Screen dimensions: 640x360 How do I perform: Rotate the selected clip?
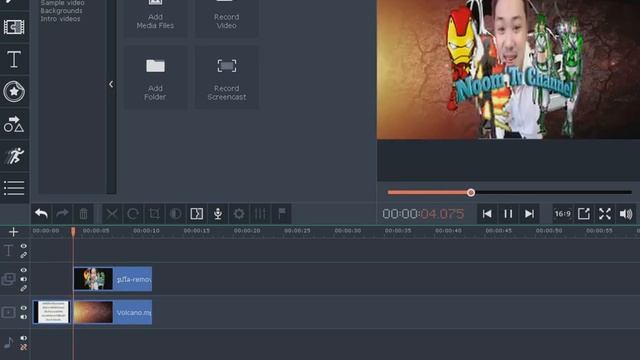pos(133,214)
